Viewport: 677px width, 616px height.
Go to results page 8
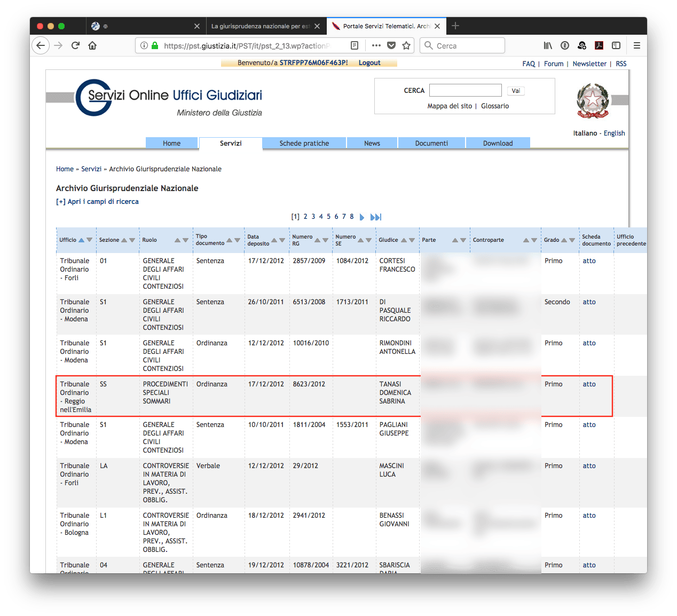(x=351, y=217)
